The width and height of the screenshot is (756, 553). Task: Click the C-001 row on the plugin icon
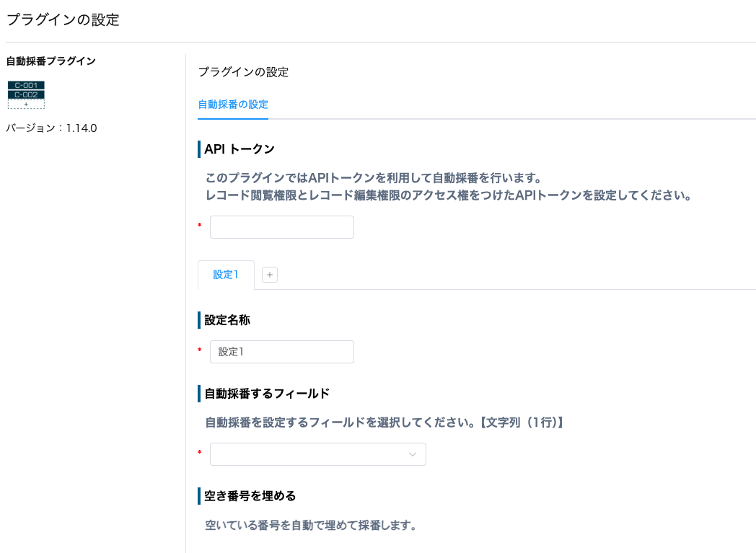(x=26, y=84)
